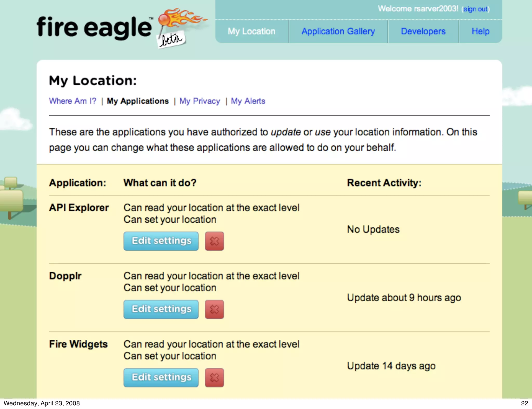Click red delete icon for Dopplr
532x409 pixels.
pyautogui.click(x=214, y=309)
